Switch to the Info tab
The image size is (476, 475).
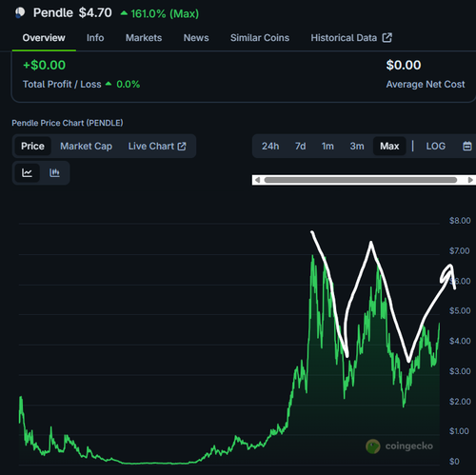tap(95, 38)
